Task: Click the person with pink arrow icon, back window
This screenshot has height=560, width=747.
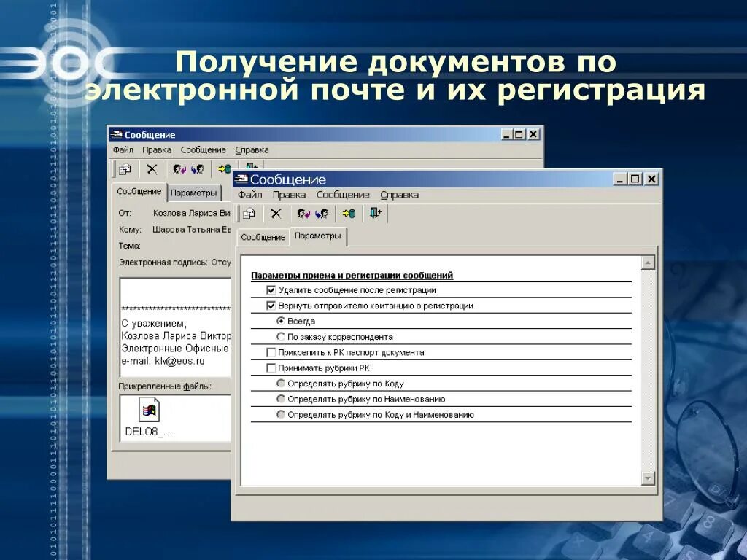Action: (x=179, y=169)
